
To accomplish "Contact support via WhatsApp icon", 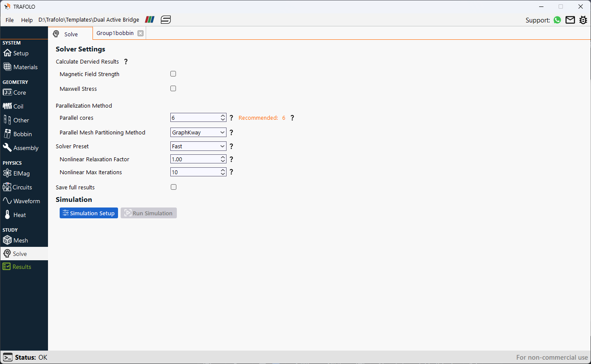I will coord(557,20).
